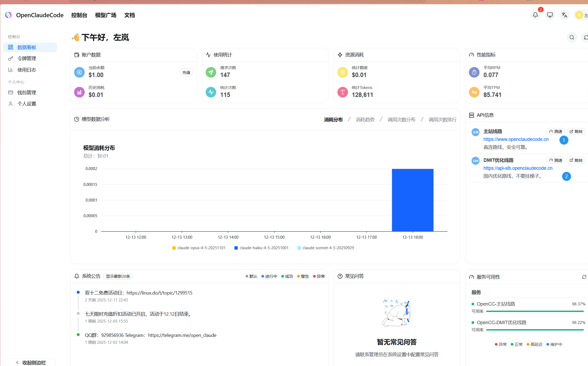Image resolution: width=588 pixels, height=366 pixels.
Task: Collapse the sidebar with 收起侧边栏
Action: (x=30, y=363)
